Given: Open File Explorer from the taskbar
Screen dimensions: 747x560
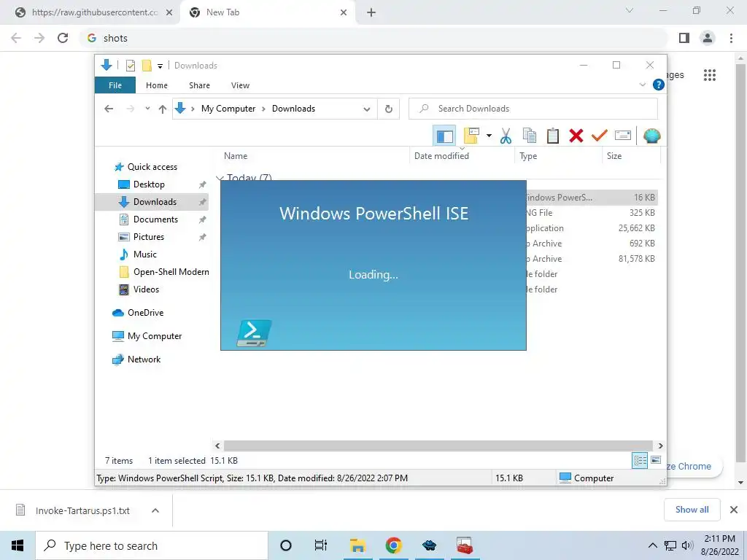Looking at the screenshot, I should point(357,545).
